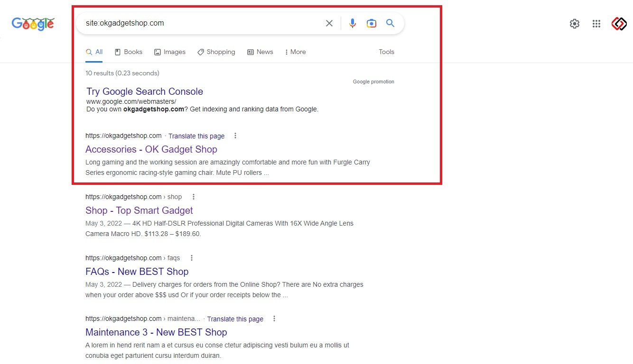Open FAQs - New BEST Shop result
633x364 pixels.
137,272
